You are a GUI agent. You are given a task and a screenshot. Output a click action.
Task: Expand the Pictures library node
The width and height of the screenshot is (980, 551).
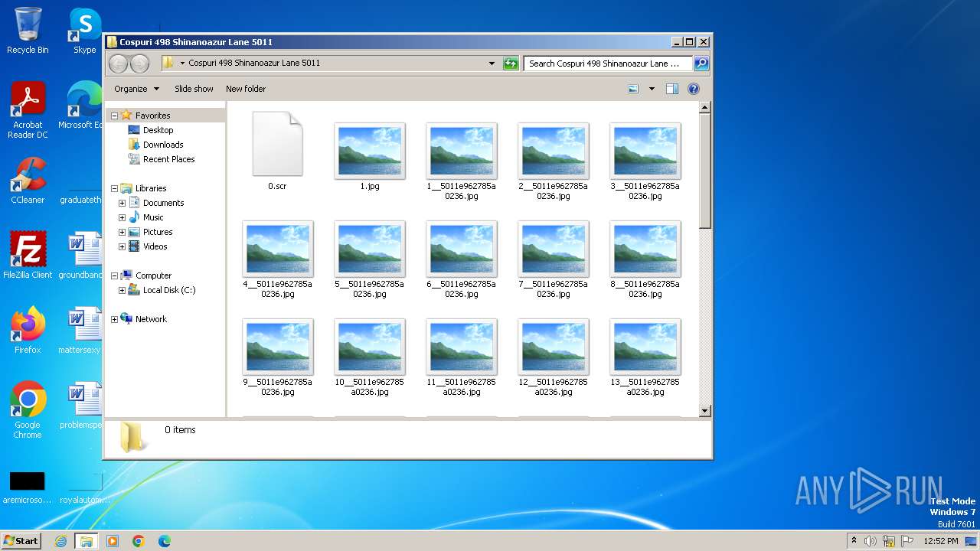coord(122,232)
